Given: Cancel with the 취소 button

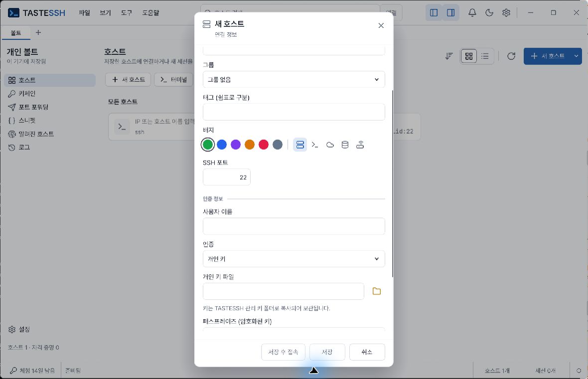Looking at the screenshot, I should click(367, 352).
